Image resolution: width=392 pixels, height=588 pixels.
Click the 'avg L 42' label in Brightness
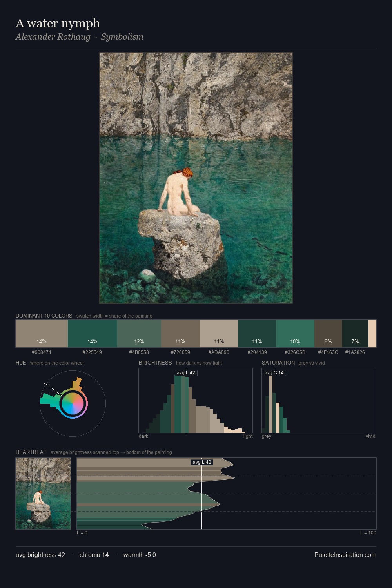pos(186,373)
